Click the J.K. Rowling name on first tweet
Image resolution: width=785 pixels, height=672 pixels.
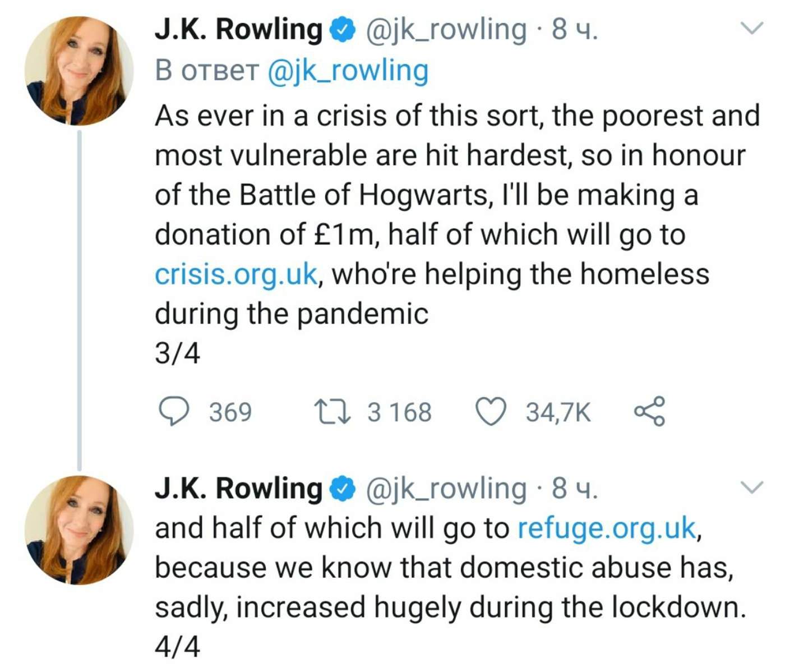238,30
